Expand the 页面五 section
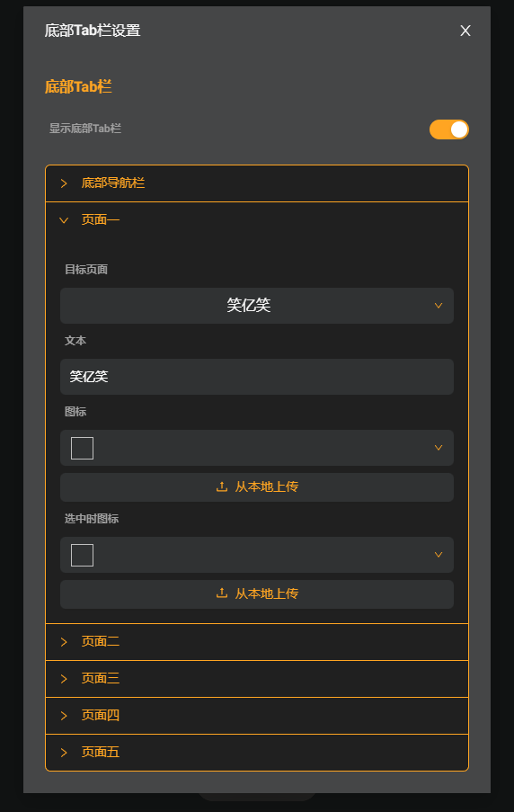 [257, 753]
